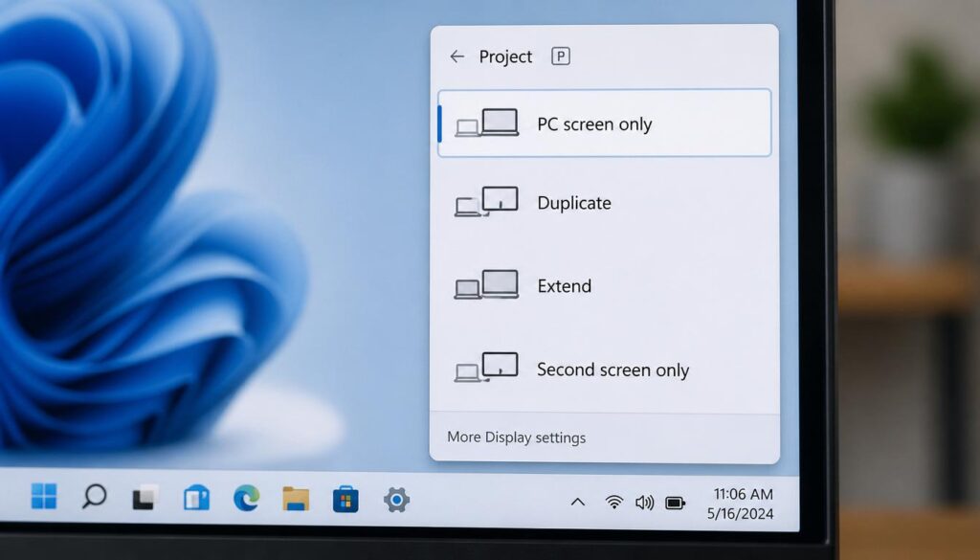Expand hidden tray icons chevron
This screenshot has width=980, height=560.
click(578, 502)
